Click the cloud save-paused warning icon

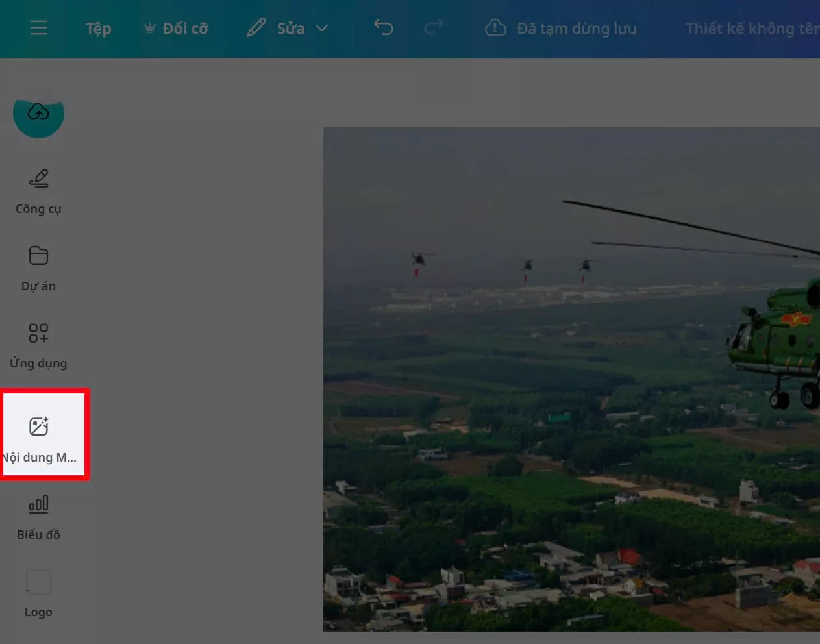(x=495, y=28)
